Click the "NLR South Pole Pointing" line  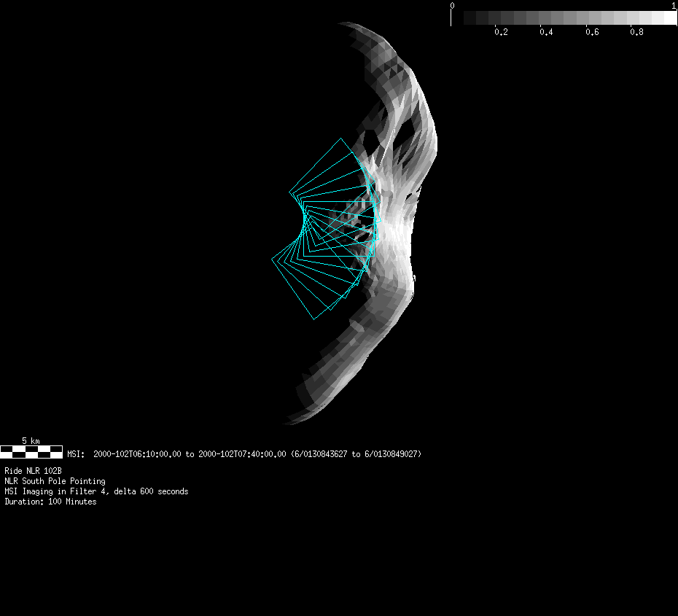tap(55, 481)
